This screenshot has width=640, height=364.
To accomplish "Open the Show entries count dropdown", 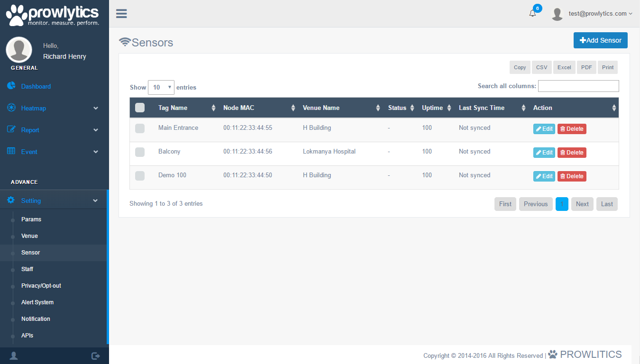I will 161,88.
